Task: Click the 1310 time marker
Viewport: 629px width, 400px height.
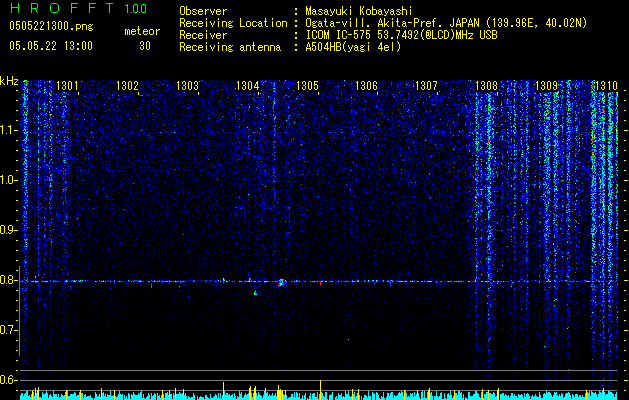Action: click(x=607, y=86)
